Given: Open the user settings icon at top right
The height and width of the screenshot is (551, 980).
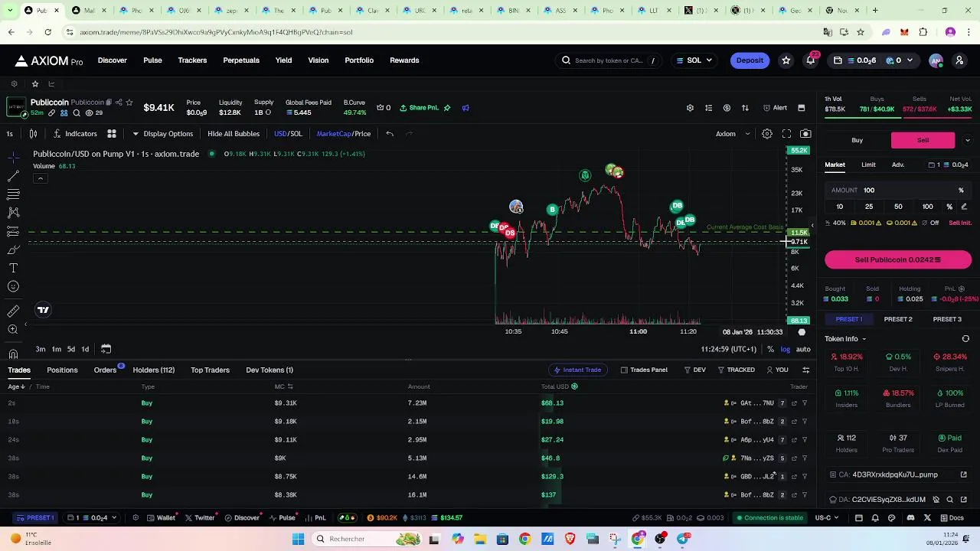Looking at the screenshot, I should click(x=959, y=60).
